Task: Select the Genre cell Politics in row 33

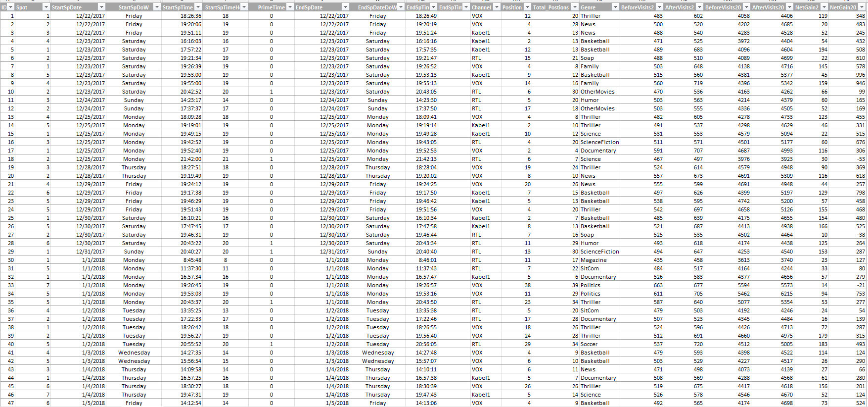Action: [x=599, y=285]
